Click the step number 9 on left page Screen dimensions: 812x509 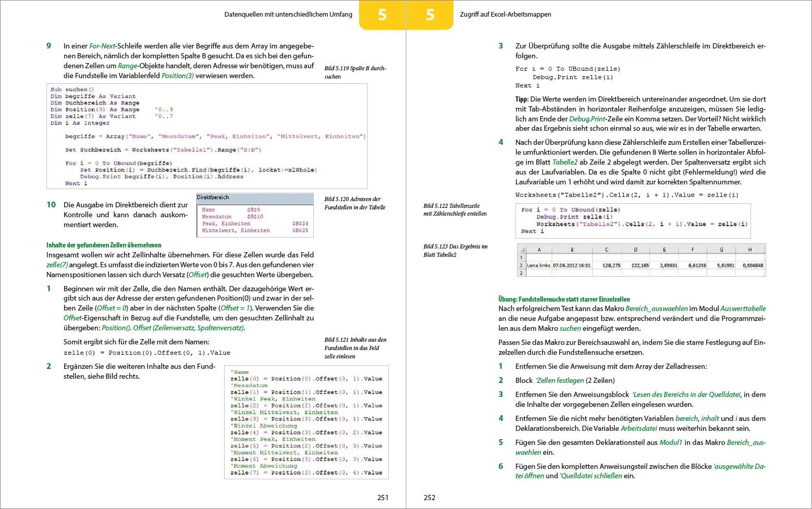tap(48, 46)
